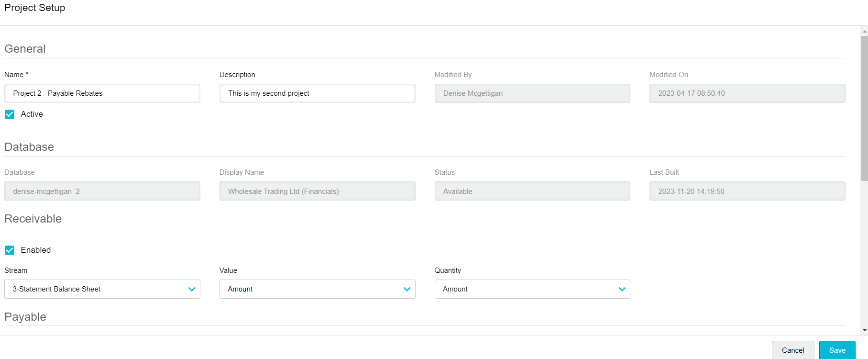Click the Status field showing Available
This screenshot has width=868, height=359.
point(532,191)
